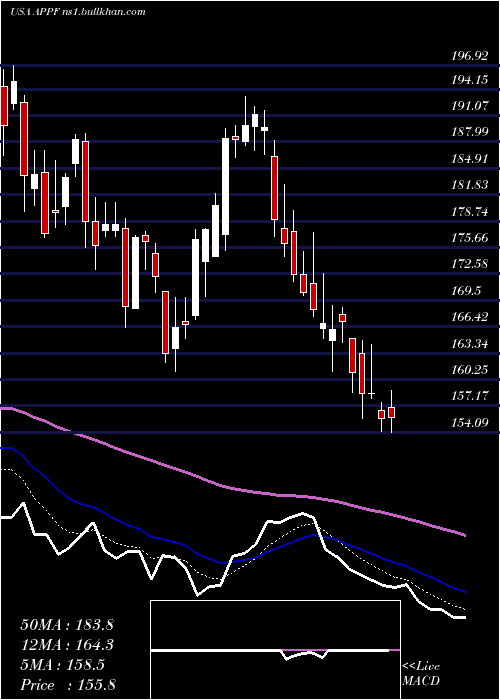Viewport: 500px width, 700px height.
Task: Click the 187.99 price axis label
Action: (x=469, y=133)
